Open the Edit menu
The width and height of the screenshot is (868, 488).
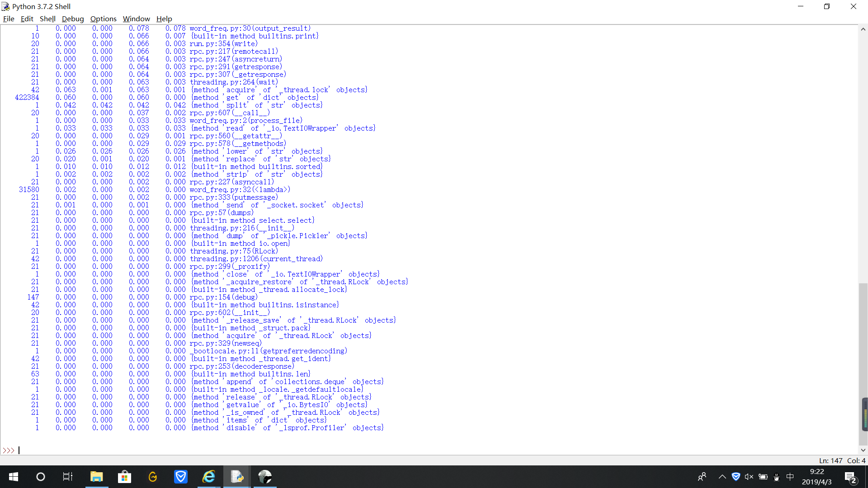(27, 19)
